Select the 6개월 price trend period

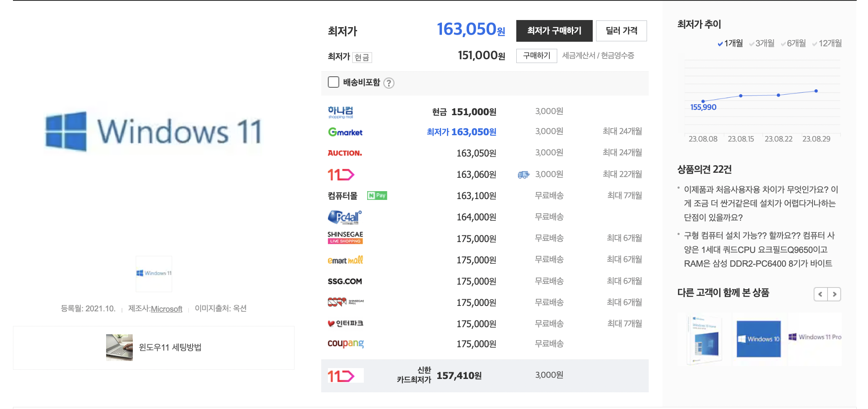click(x=793, y=43)
